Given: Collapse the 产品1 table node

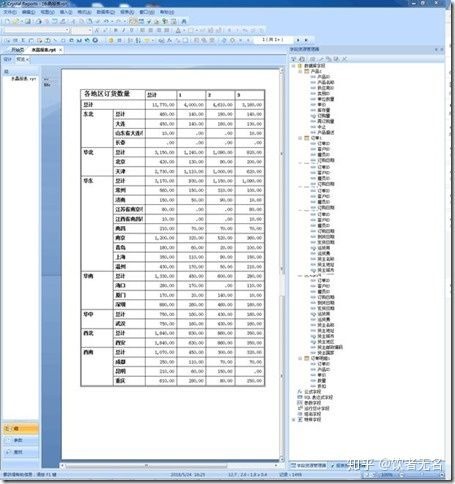Looking at the screenshot, I should tap(300, 71).
